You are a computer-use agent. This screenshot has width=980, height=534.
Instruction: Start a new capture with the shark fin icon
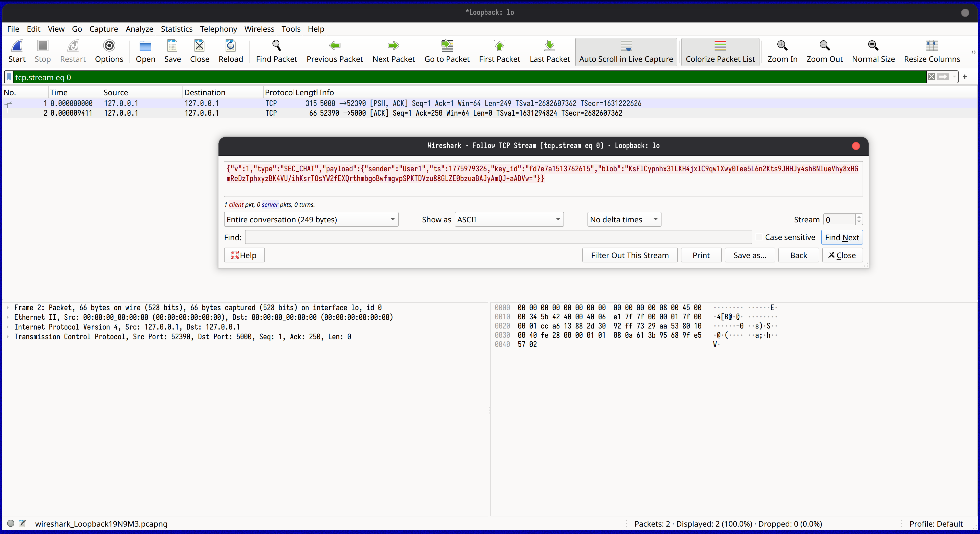[x=17, y=51]
